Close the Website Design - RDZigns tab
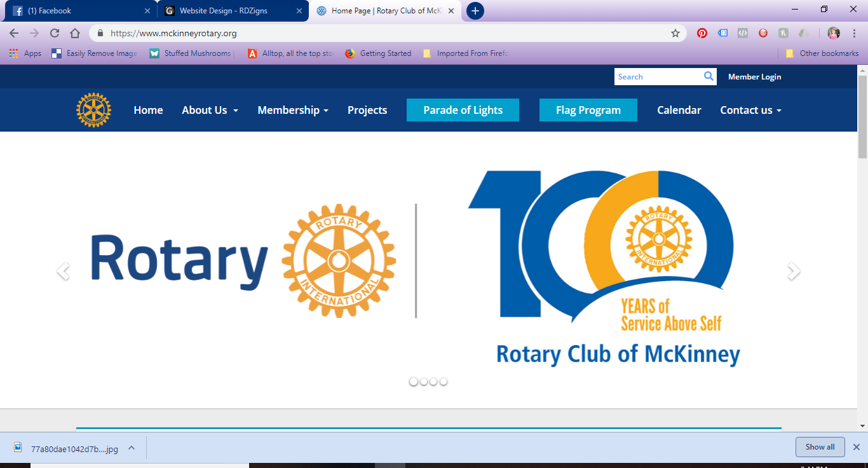Screen dimensions: 868x468 pyautogui.click(x=299, y=11)
